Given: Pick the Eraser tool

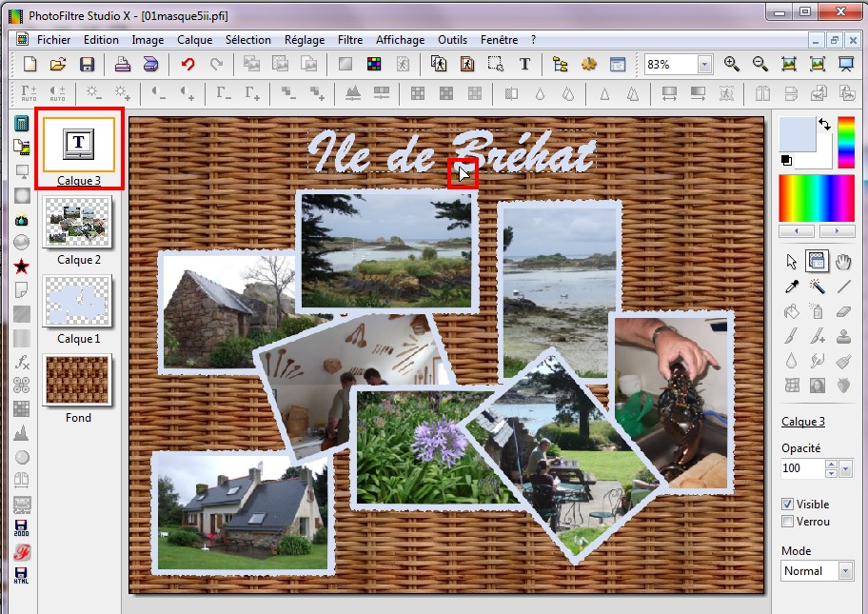Looking at the screenshot, I should pyautogui.click(x=843, y=311).
